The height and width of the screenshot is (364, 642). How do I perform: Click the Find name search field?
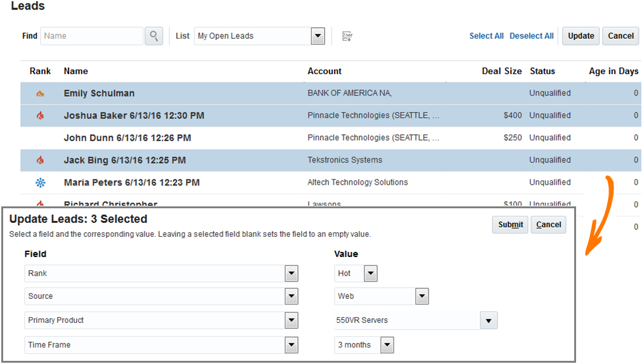(92, 36)
